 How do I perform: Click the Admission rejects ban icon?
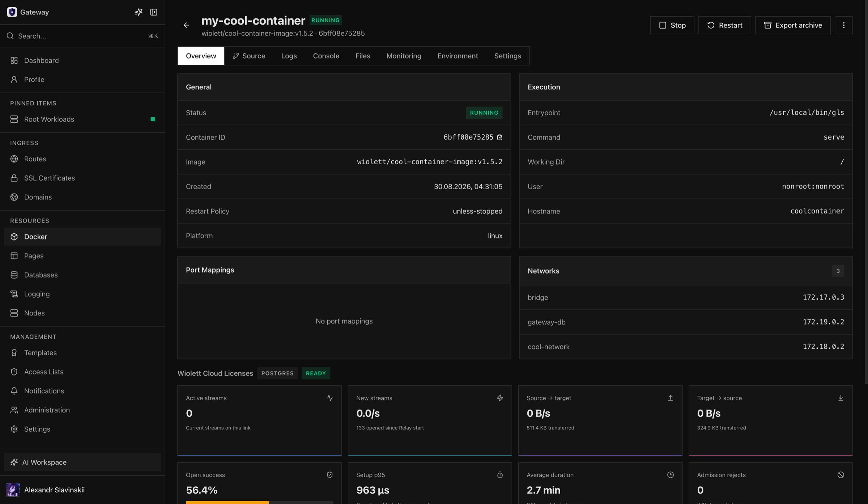coord(841,475)
